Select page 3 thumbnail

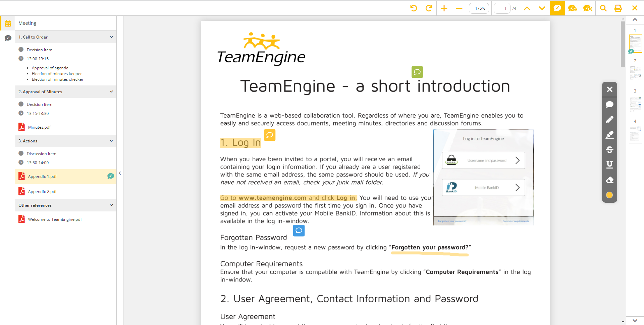(x=635, y=104)
